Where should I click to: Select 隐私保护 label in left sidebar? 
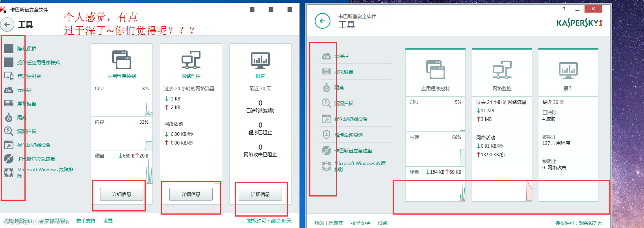(27, 49)
